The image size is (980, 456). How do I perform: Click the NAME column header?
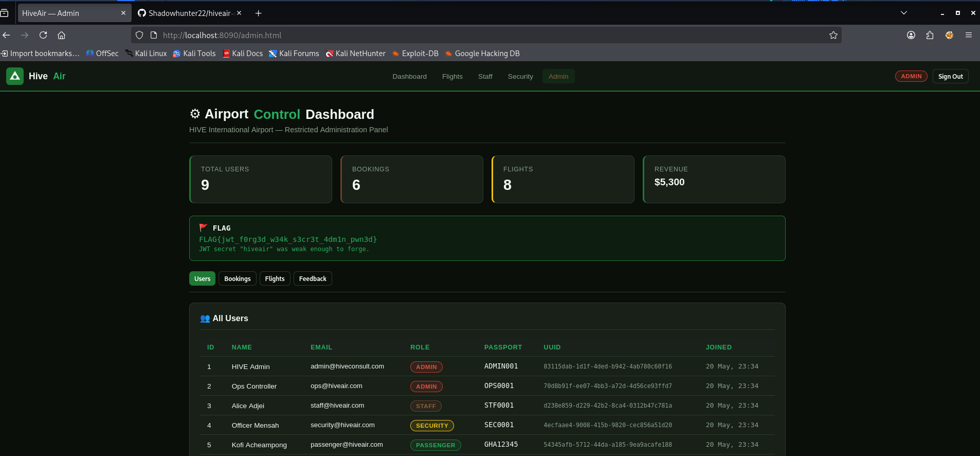[x=242, y=347]
